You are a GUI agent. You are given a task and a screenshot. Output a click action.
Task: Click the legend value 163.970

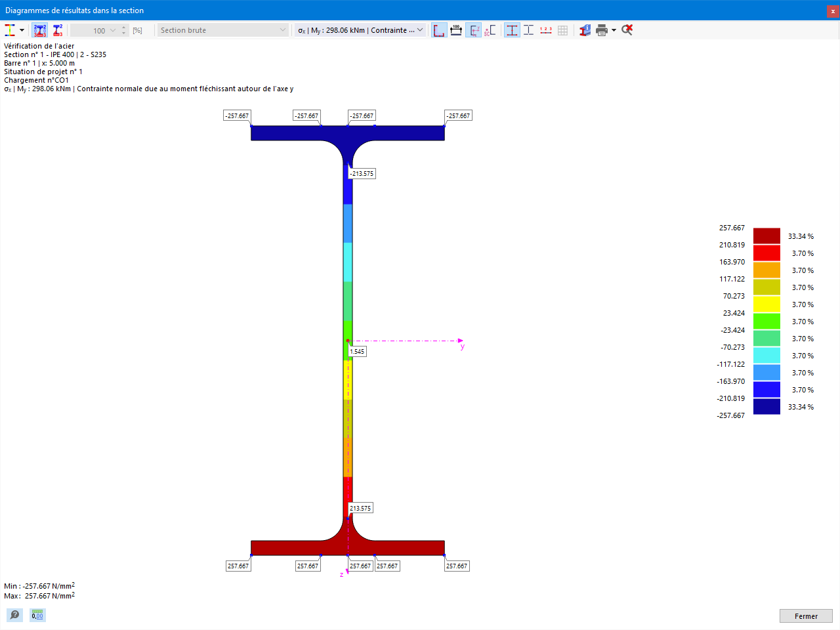732,262
